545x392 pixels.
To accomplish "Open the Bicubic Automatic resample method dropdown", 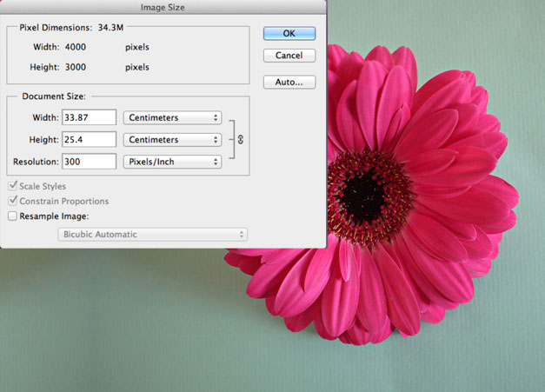I will tap(153, 235).
